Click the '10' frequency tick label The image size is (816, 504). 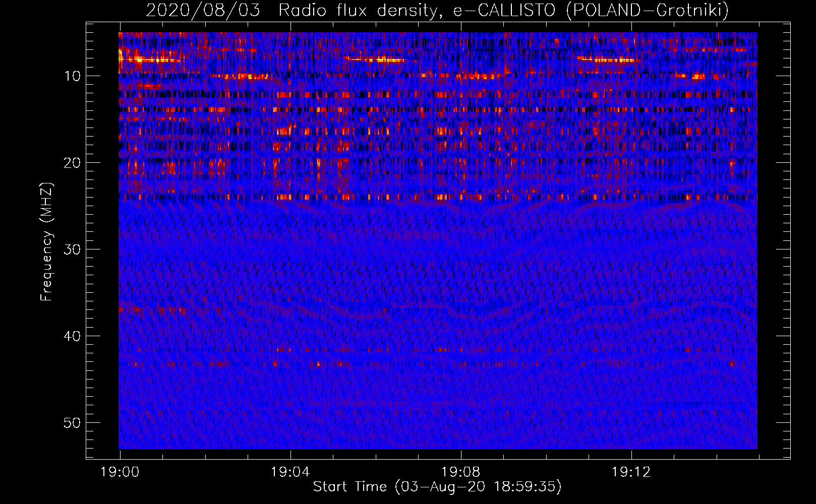click(x=73, y=76)
